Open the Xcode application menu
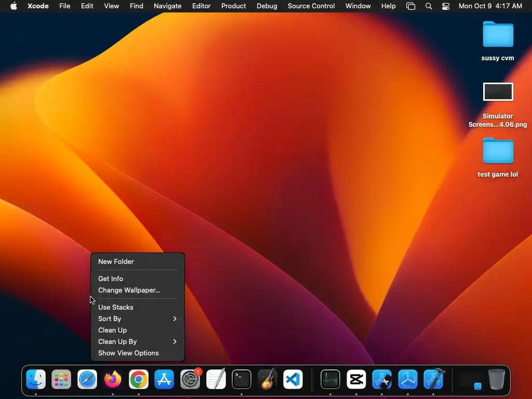Viewport: 532px width, 399px height. point(38,6)
